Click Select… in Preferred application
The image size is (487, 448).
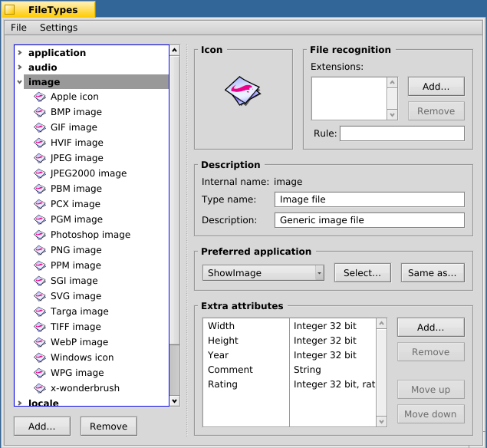coord(363,273)
